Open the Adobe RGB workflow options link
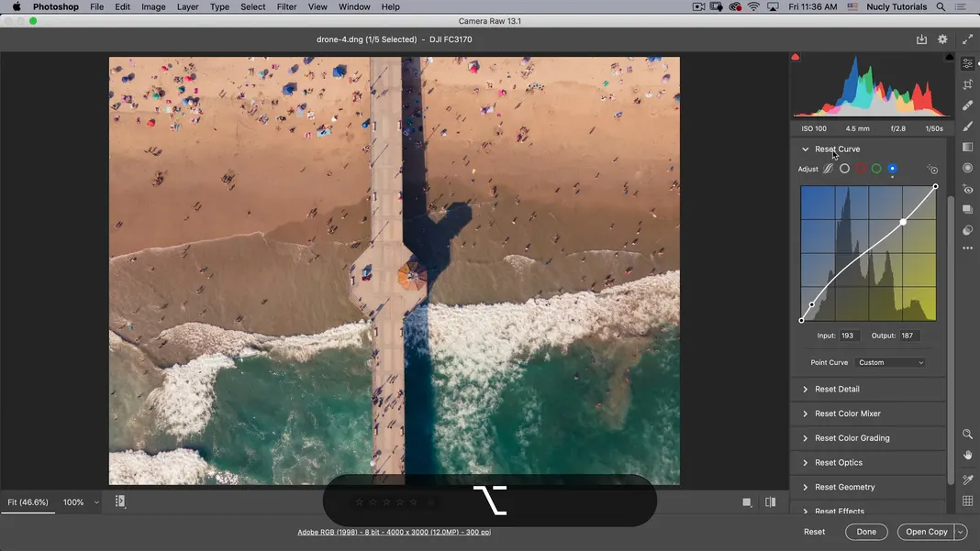Image resolution: width=980 pixels, height=551 pixels. (x=394, y=533)
